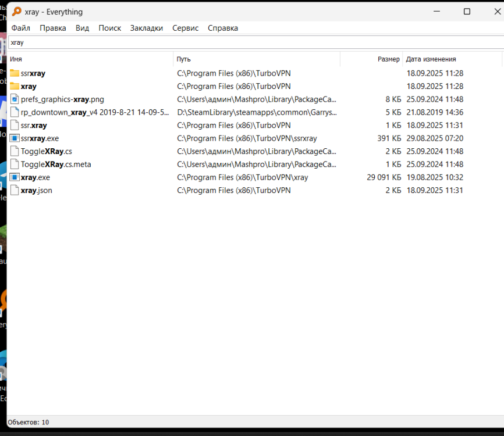The width and height of the screenshot is (504, 436).
Task: Select file name xray.exe
Action: click(x=36, y=177)
